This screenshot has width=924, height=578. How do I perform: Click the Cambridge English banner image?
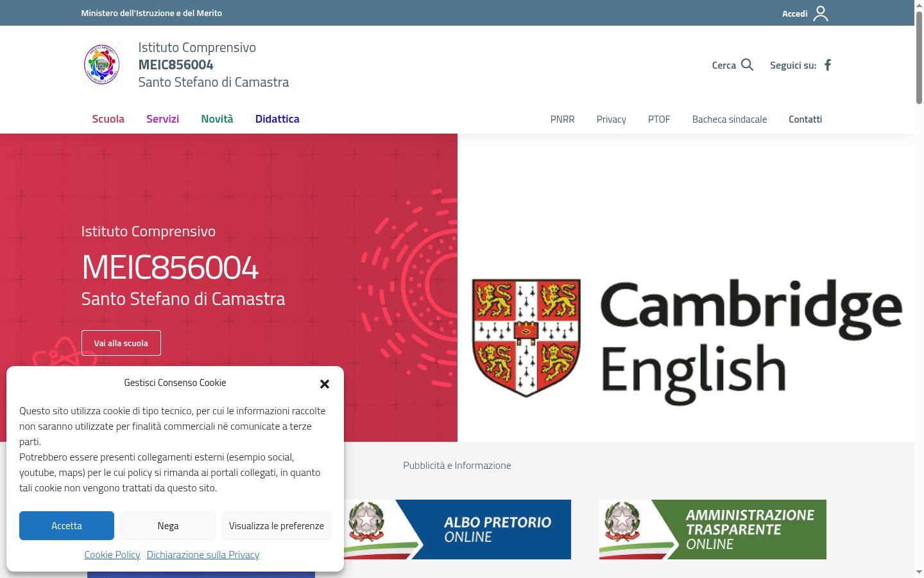(686, 288)
